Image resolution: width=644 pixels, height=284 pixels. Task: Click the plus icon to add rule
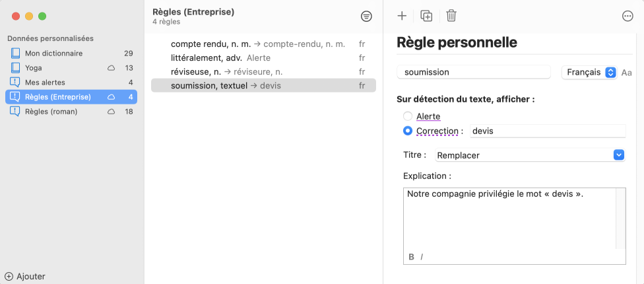[402, 16]
